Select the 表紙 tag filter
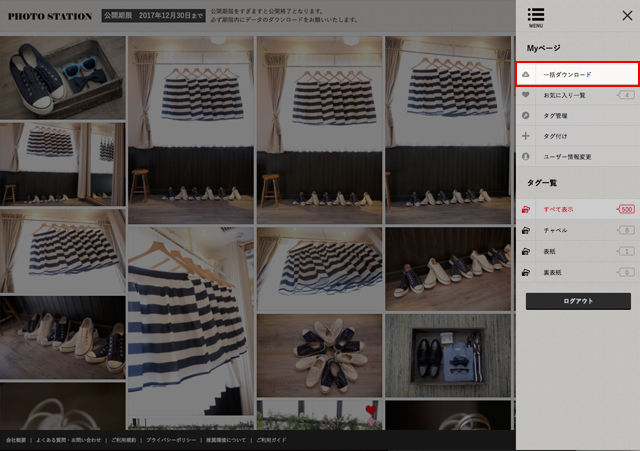Viewport: 640px width, 451px height. tap(549, 251)
